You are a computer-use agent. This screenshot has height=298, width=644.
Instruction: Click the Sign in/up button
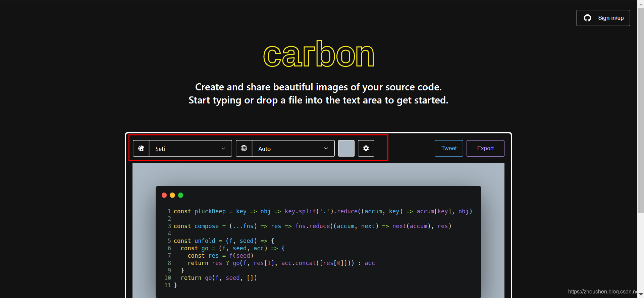pyautogui.click(x=603, y=18)
